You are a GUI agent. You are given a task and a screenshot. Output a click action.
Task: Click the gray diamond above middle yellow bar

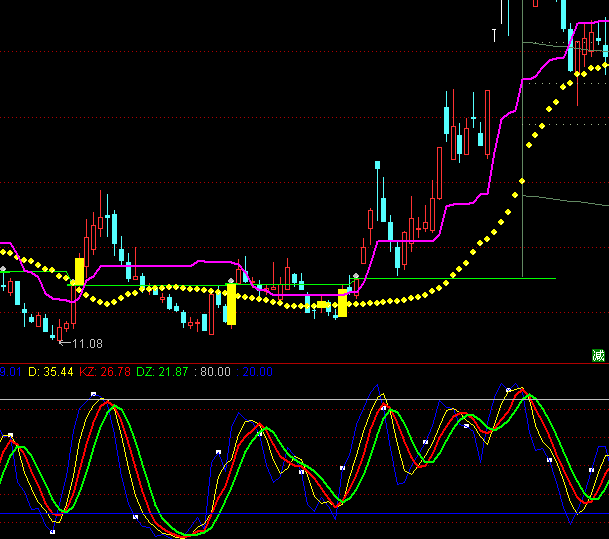pos(231,280)
